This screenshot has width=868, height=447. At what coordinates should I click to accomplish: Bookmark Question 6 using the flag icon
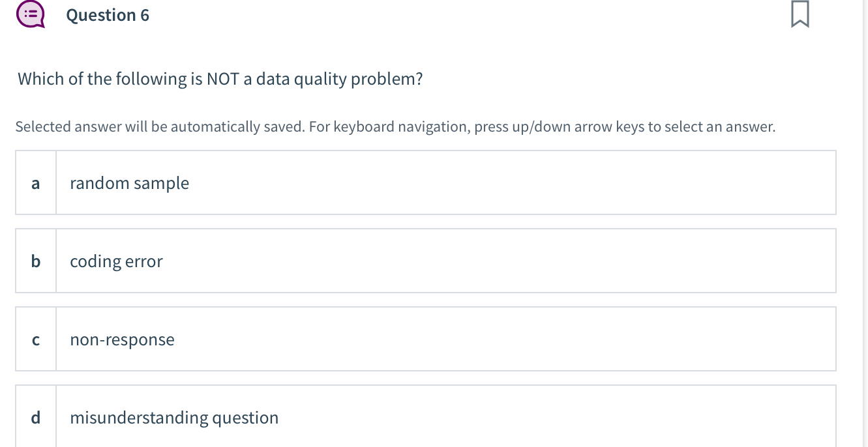coord(800,13)
